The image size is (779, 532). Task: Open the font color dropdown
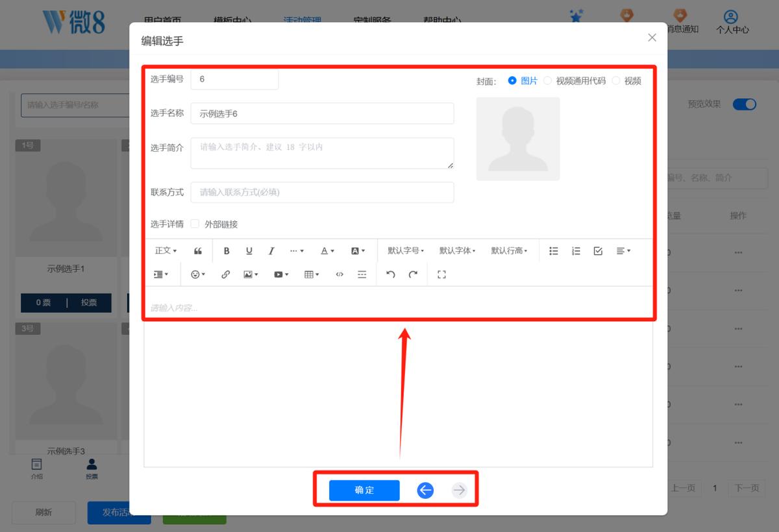(x=328, y=251)
